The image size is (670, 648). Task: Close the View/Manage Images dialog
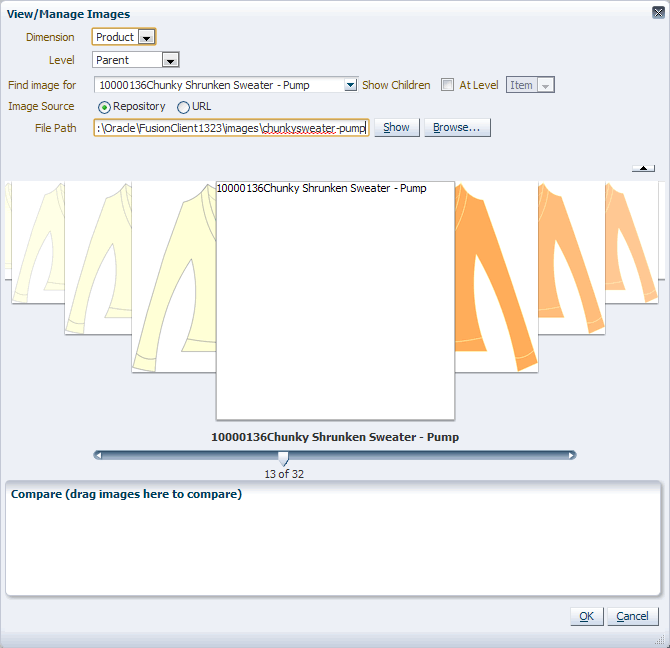pyautogui.click(x=658, y=12)
